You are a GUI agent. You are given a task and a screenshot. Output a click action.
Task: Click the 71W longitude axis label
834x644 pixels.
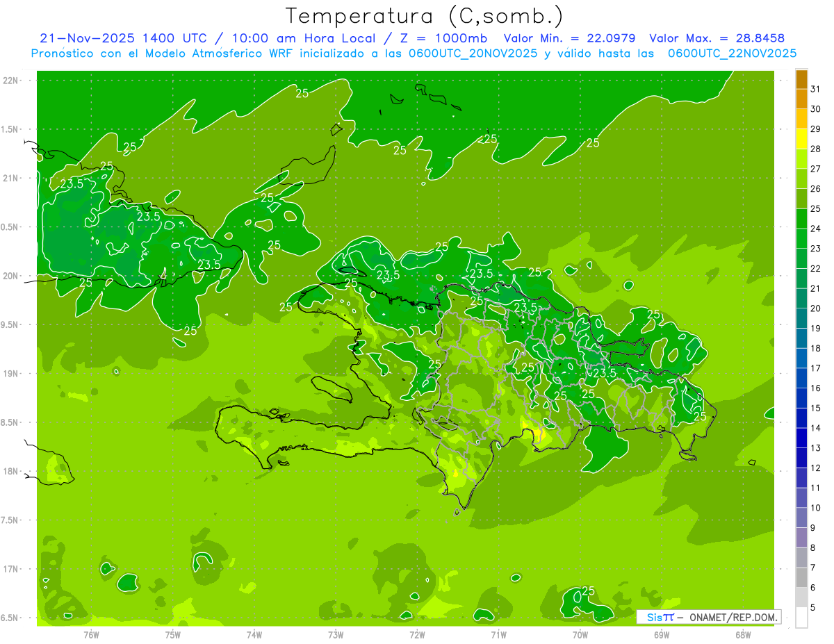[498, 635]
